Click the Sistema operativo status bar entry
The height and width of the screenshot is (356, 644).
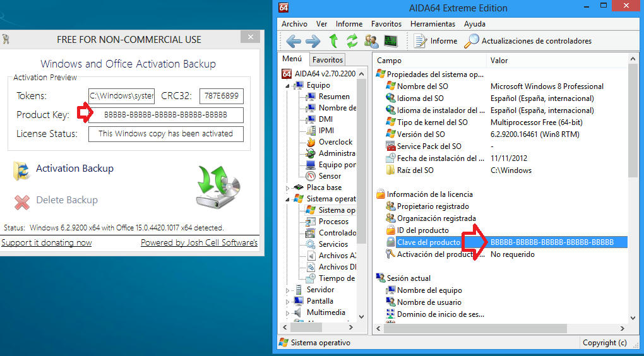coord(314,343)
